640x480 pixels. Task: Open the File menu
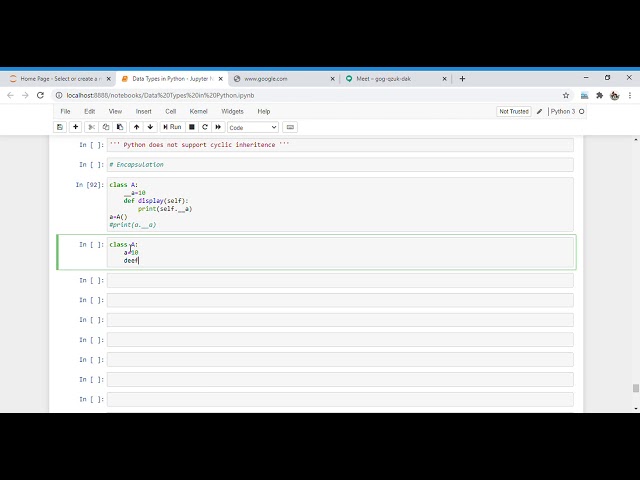(x=65, y=111)
